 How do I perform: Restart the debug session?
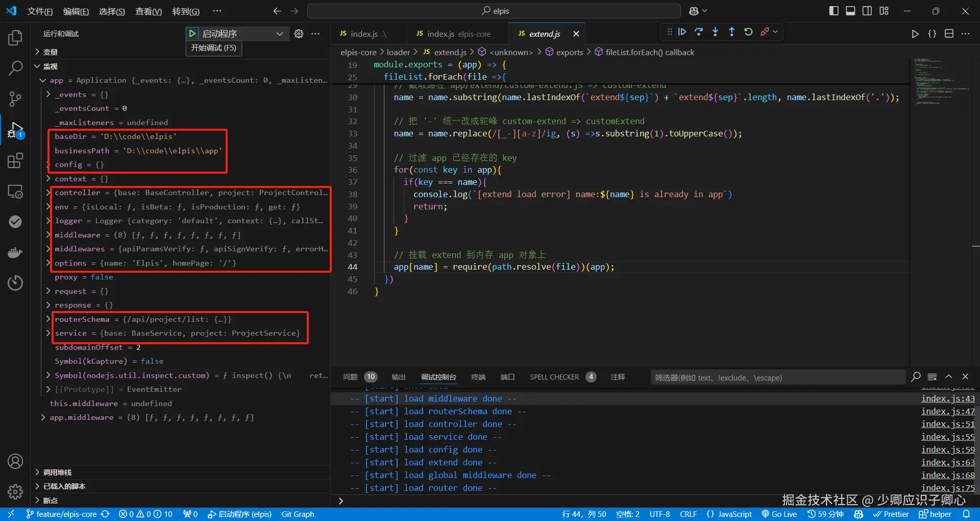pos(748,32)
